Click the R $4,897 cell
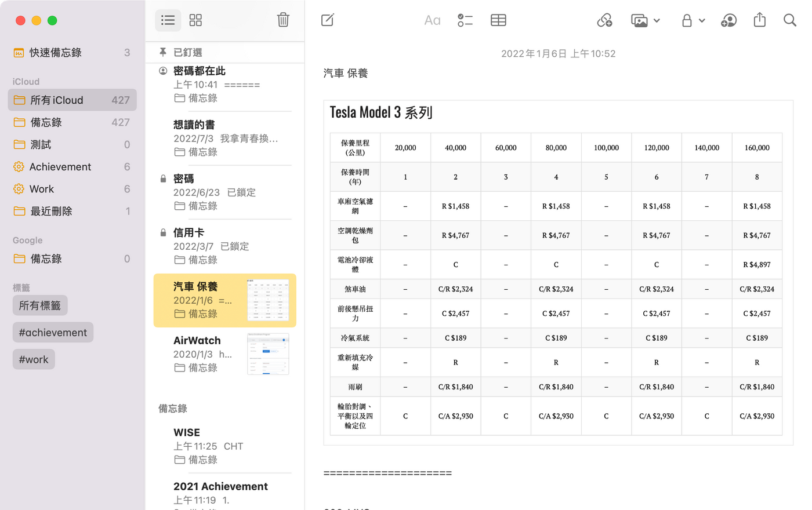 (x=757, y=265)
